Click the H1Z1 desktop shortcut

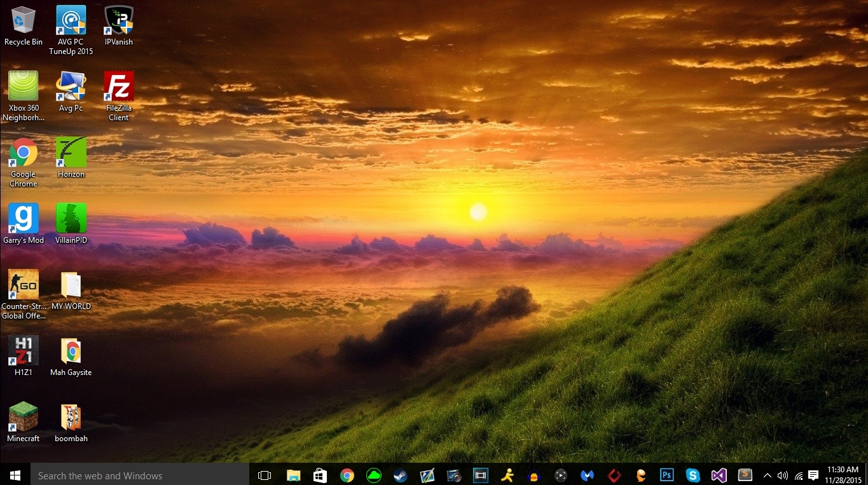[24, 357]
